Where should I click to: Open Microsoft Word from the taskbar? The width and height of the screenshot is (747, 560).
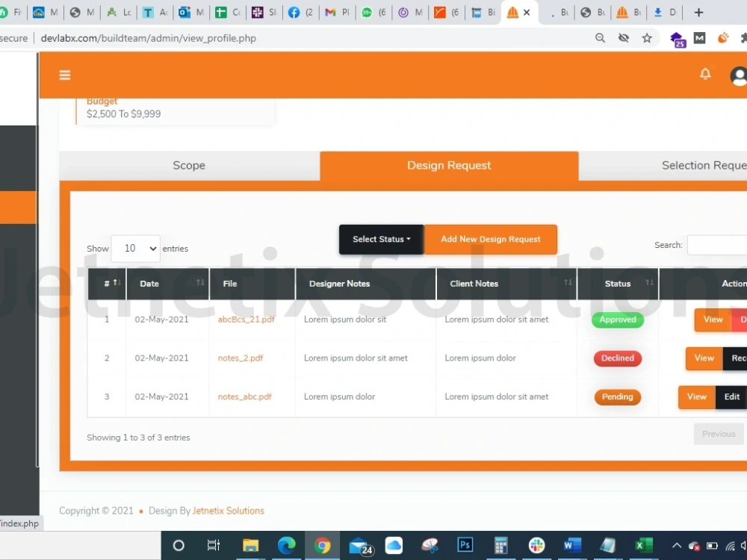572,546
